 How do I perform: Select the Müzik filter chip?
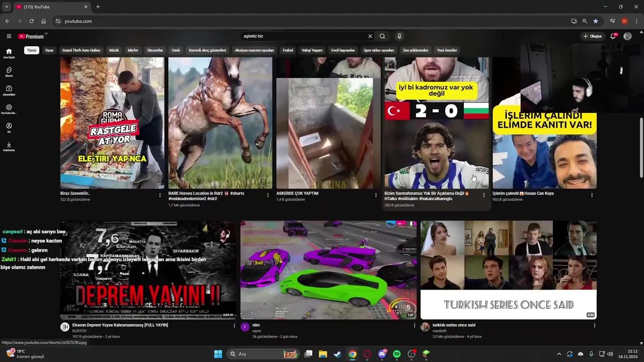pyautogui.click(x=114, y=50)
